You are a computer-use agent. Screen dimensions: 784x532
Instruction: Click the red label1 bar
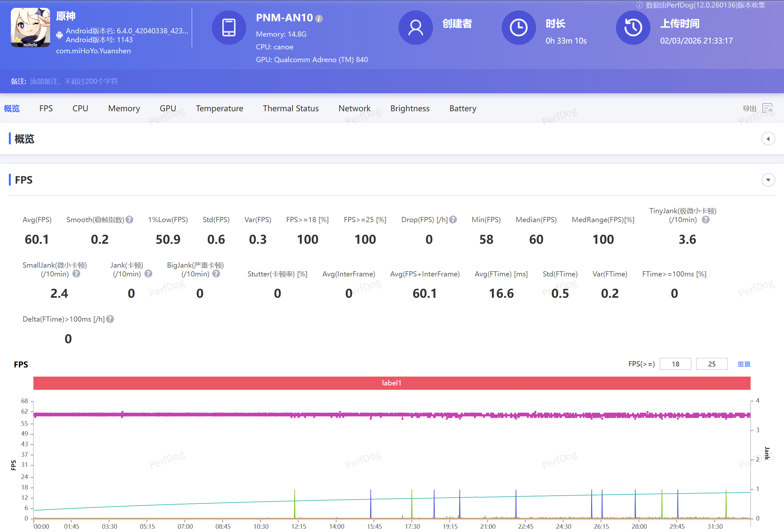391,383
